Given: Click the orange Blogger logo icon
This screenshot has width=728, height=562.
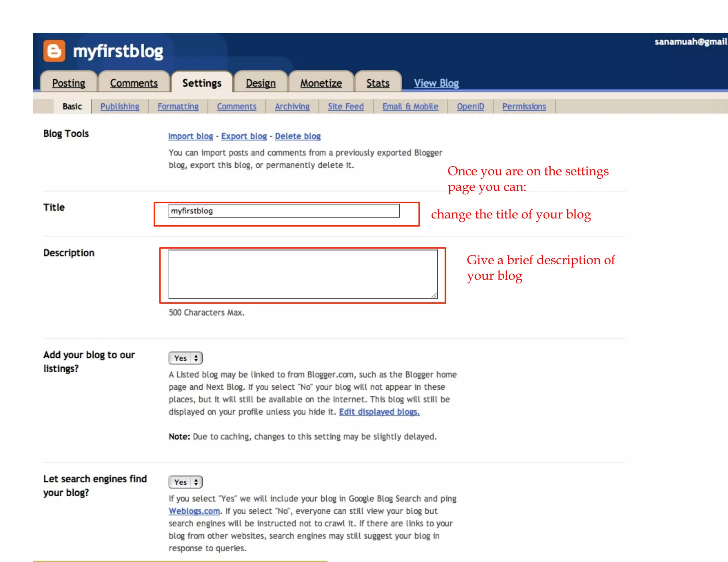Looking at the screenshot, I should (x=54, y=51).
